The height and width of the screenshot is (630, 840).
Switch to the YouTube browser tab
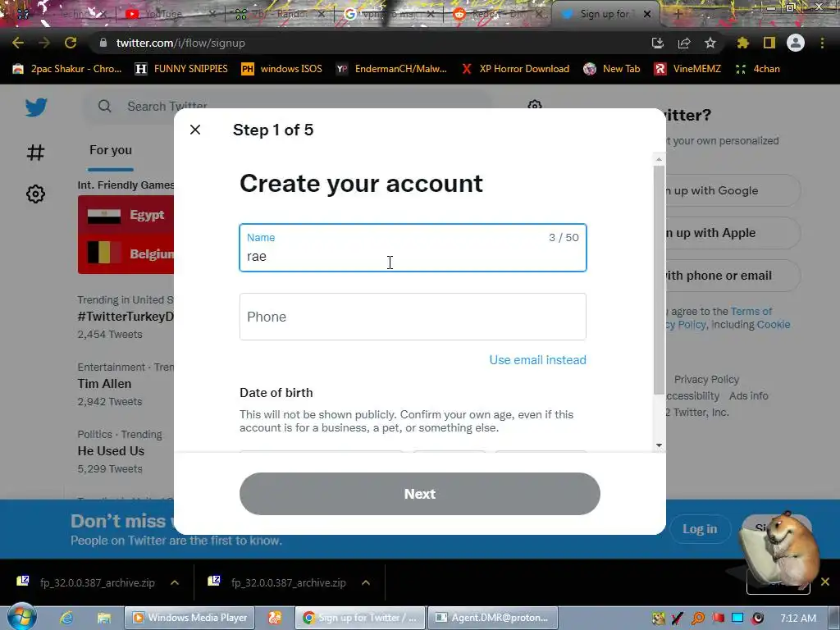(163, 14)
